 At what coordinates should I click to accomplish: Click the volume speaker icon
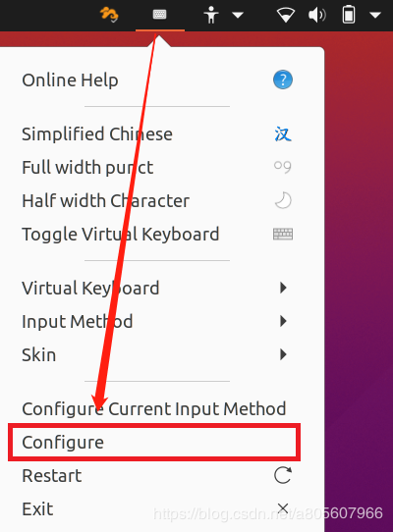316,16
